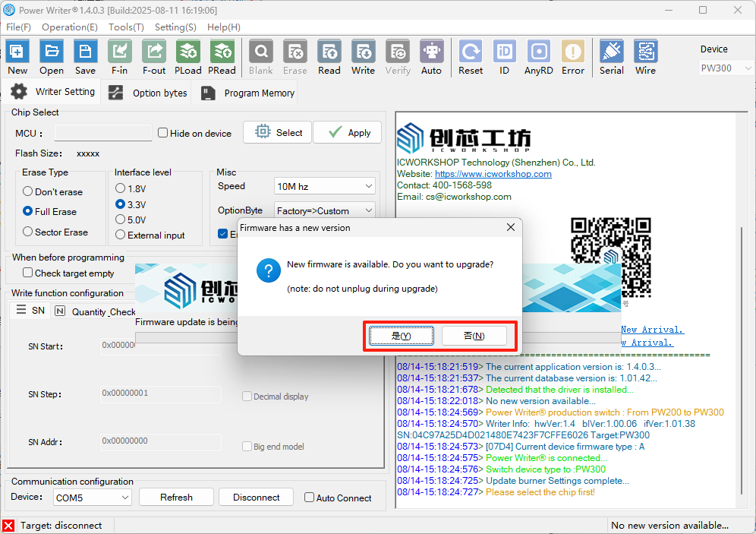
Task: Open the Operation(E) menu
Action: (69, 27)
